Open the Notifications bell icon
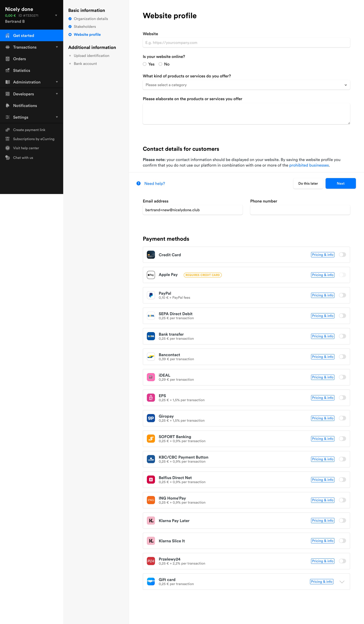 [8, 105]
